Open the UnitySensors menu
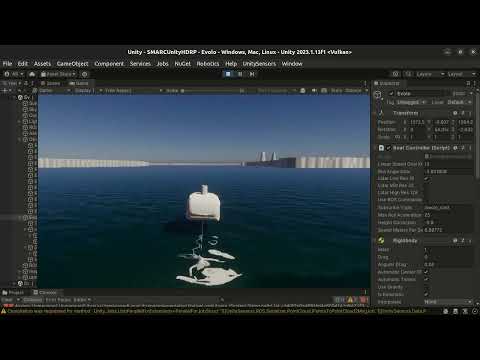The height and width of the screenshot is (360, 480). pos(259,64)
